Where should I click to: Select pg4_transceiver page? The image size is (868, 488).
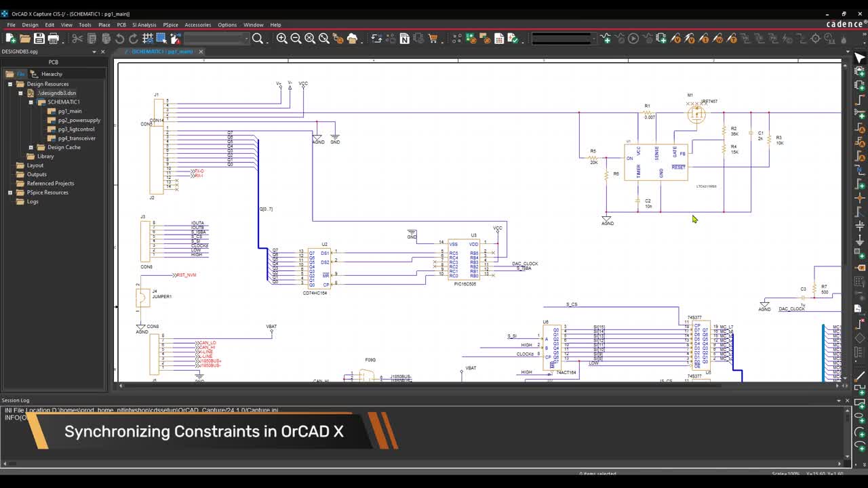pyautogui.click(x=77, y=138)
